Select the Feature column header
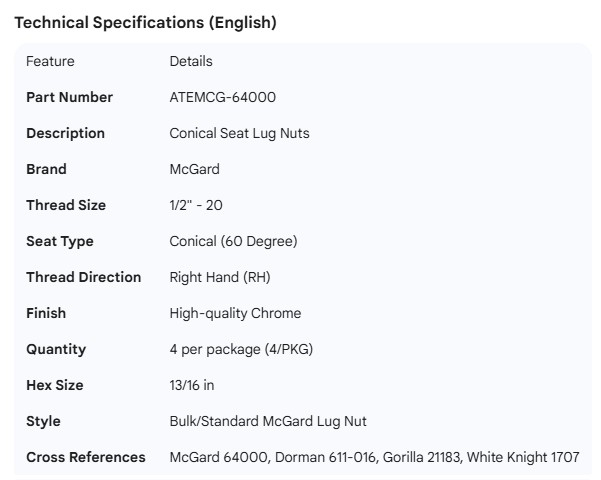Image resolution: width=601 pixels, height=480 pixels. pyautogui.click(x=50, y=61)
